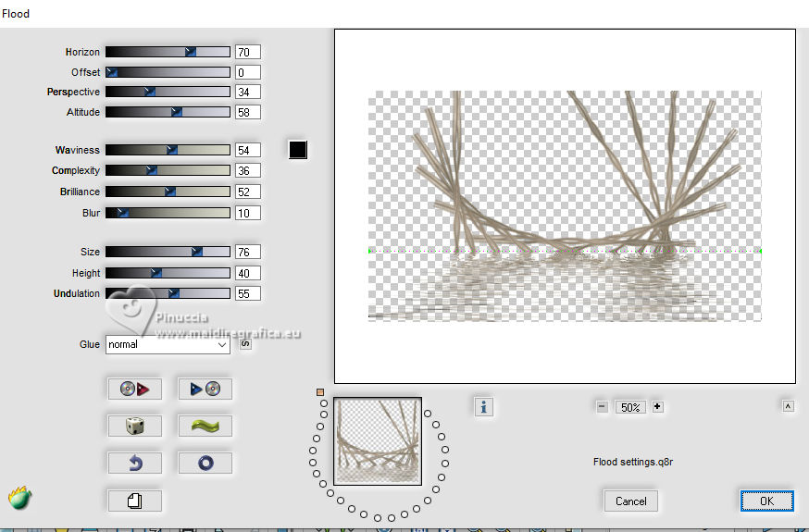This screenshot has width=809, height=532.
Task: Click the load preset disc button
Action: tap(135, 390)
